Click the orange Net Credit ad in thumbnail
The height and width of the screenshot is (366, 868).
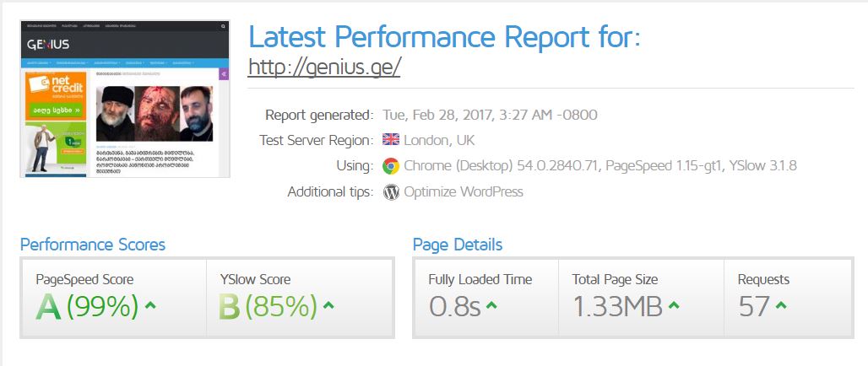tap(57, 95)
